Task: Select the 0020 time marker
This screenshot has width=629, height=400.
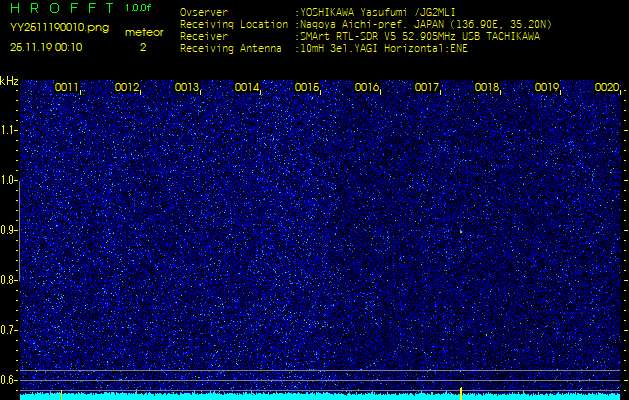Action: coord(607,88)
